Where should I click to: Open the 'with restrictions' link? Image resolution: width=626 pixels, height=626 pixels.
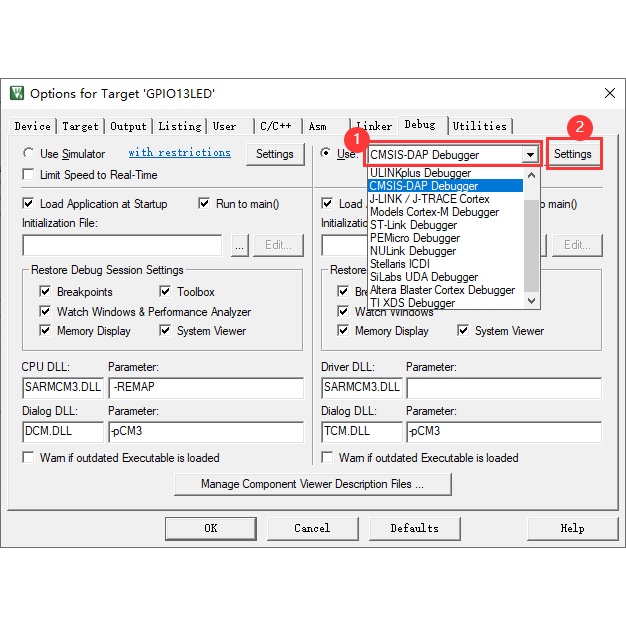tap(179, 153)
